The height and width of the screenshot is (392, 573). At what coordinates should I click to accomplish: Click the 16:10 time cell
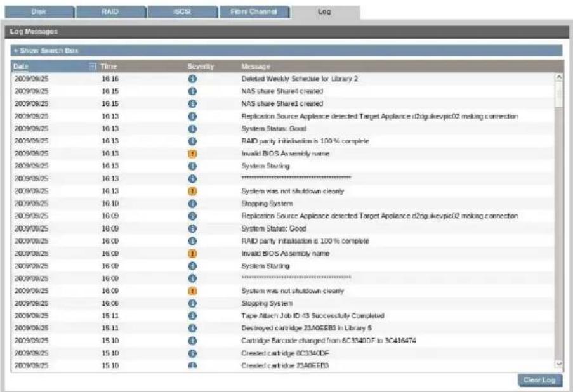[x=110, y=204]
